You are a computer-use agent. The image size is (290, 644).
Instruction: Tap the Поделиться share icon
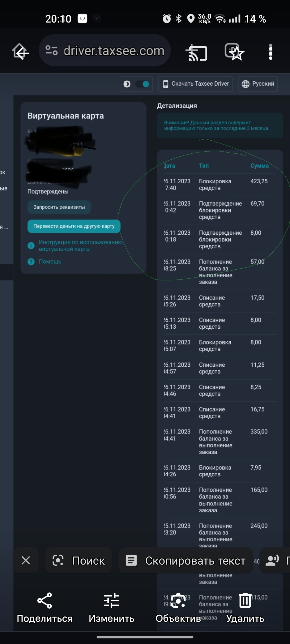(45, 600)
